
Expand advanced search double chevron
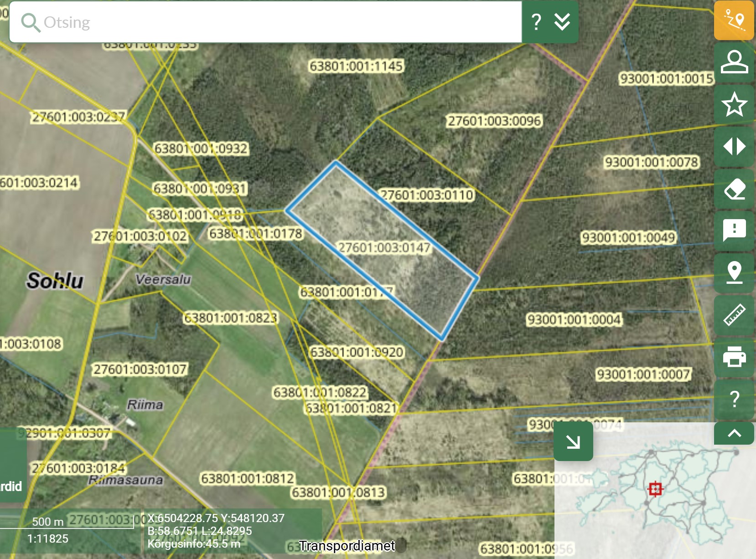pos(562,22)
